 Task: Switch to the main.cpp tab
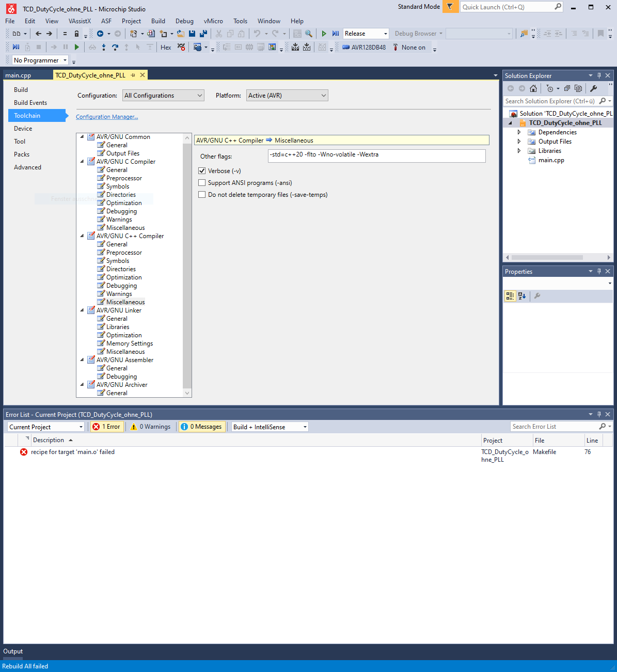click(x=18, y=75)
